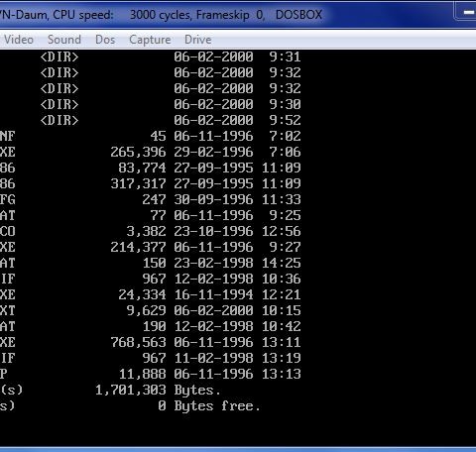Viewport: 476px width, 452px height.
Task: Click the file size 77
Action: [158, 215]
